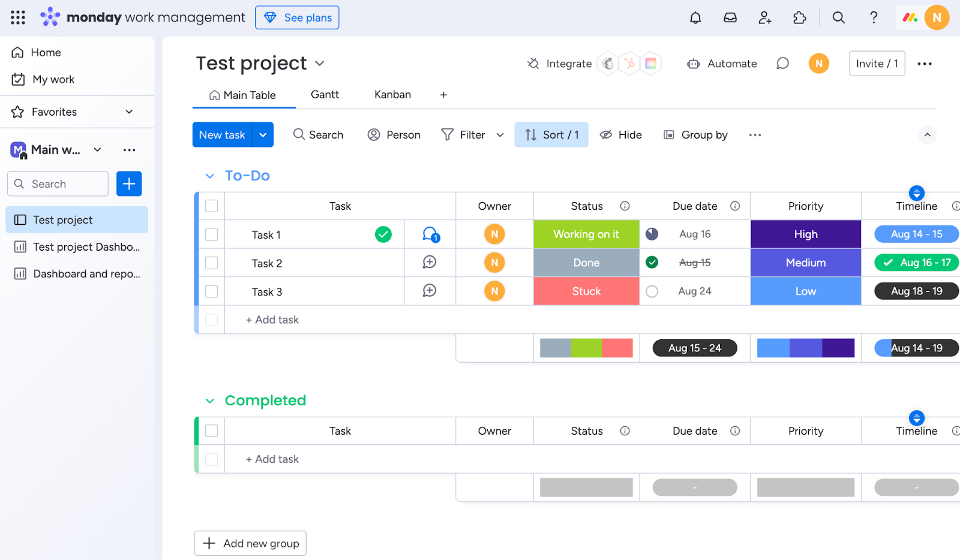The image size is (960, 560).
Task: Open Main workspace dropdown chevron
Action: 97,149
